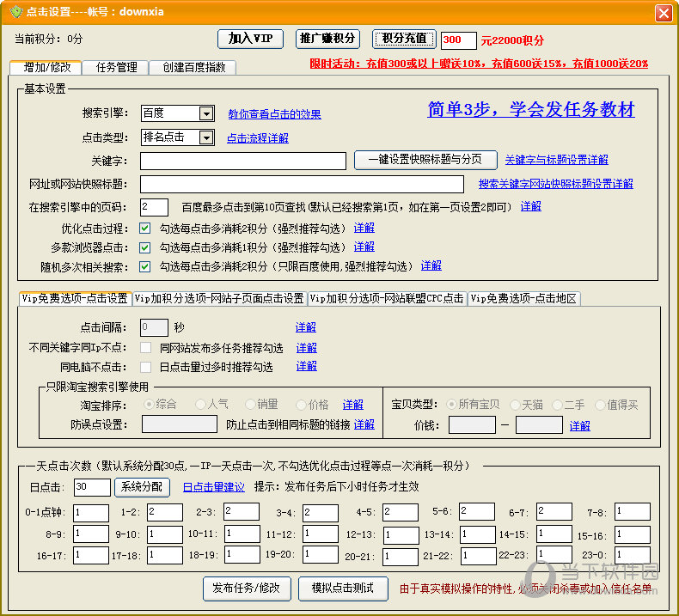Viewport: 679px width, 616px height.
Task: Focus the maximum 价钱 field
Action: point(539,424)
